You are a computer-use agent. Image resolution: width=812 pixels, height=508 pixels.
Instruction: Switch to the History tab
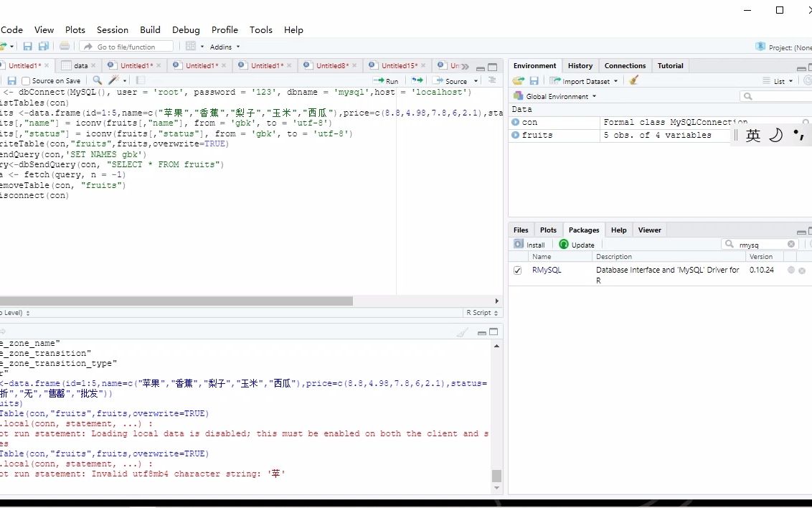point(580,65)
